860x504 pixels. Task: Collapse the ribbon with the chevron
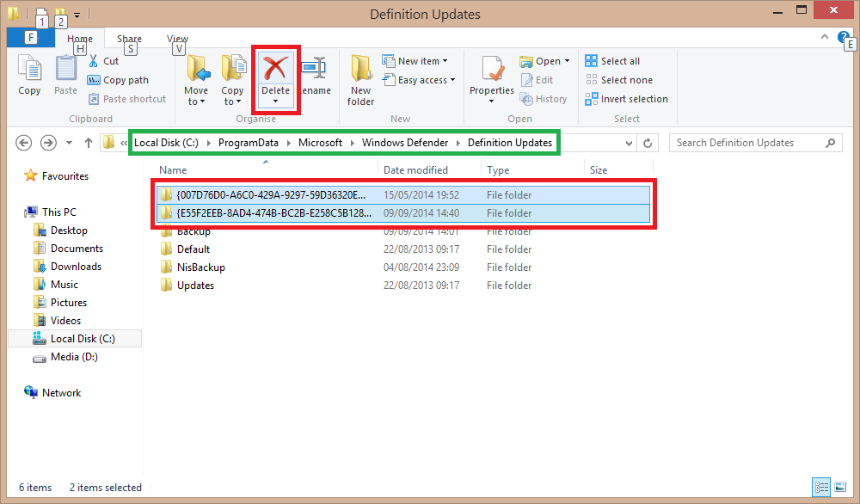pyautogui.click(x=825, y=37)
